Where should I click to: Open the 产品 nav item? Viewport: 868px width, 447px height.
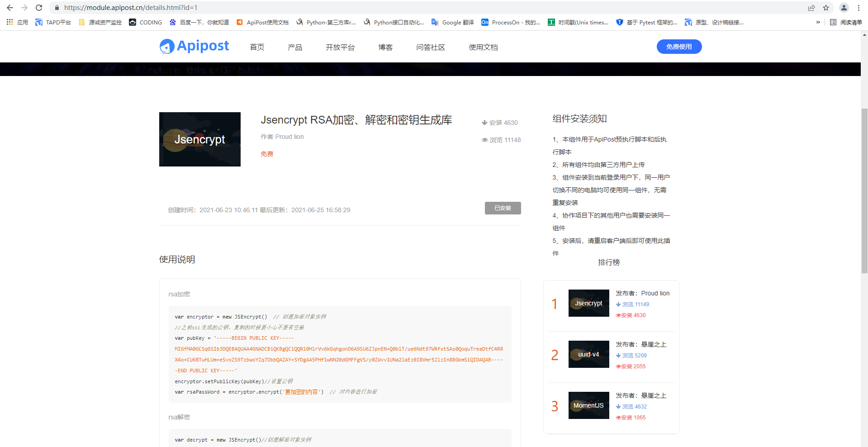[x=295, y=47]
